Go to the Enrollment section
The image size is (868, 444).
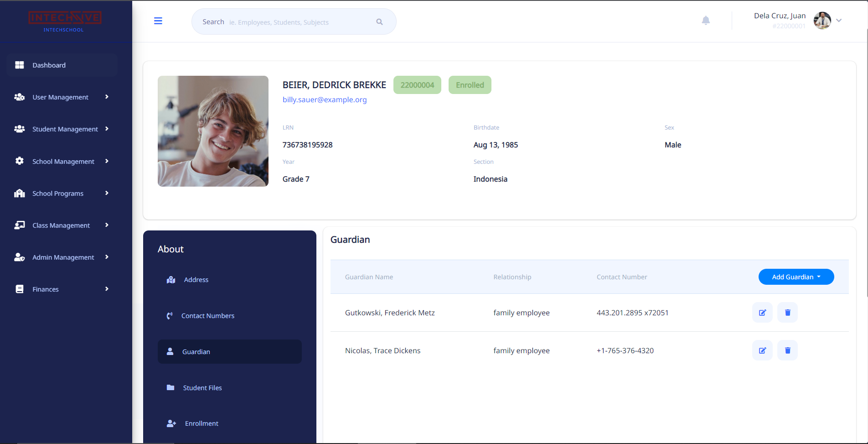201,423
